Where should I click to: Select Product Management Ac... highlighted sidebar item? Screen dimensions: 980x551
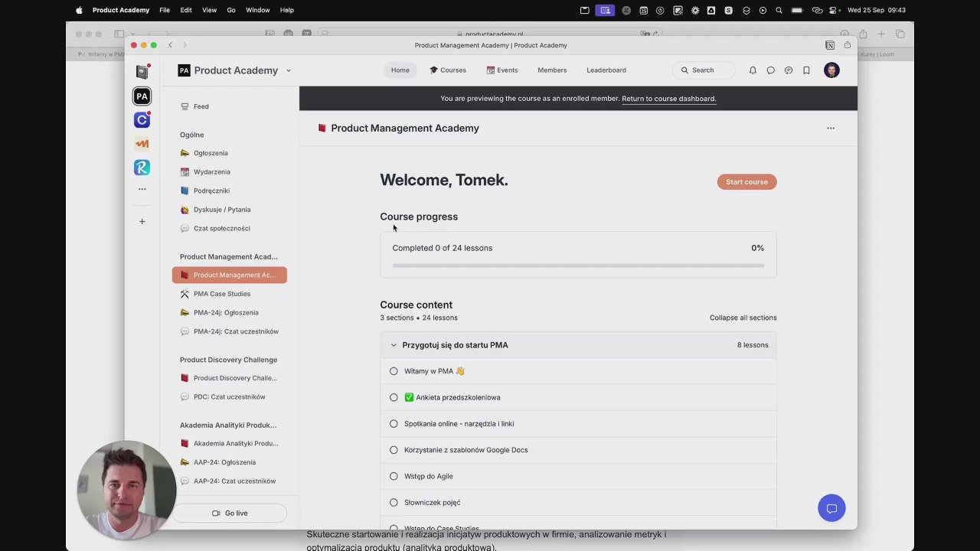pos(229,275)
